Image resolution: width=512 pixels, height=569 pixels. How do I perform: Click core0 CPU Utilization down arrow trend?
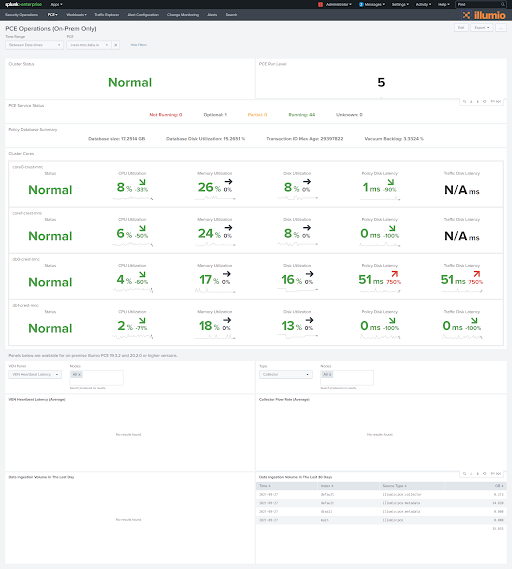tap(142, 182)
